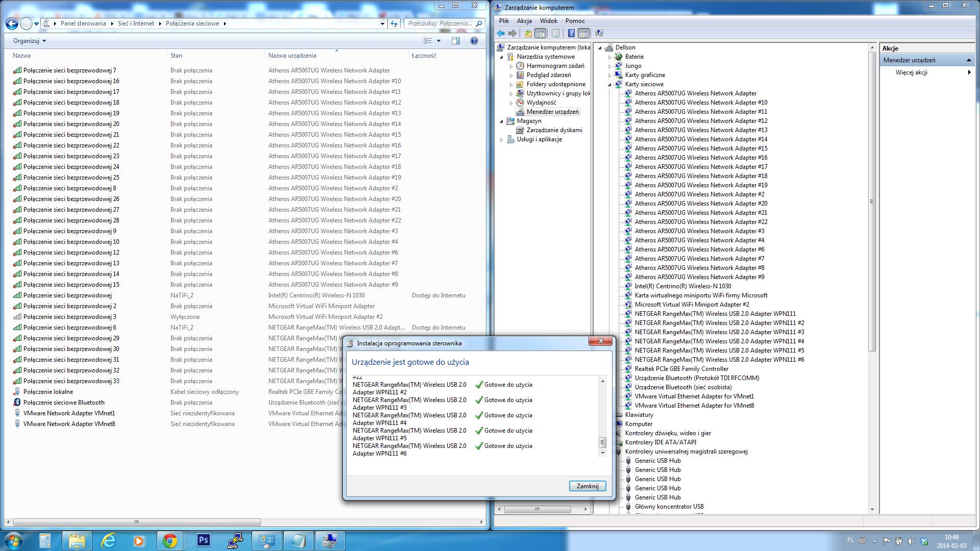
Task: Expand the Więcej akcji submenu arrow
Action: 969,72
